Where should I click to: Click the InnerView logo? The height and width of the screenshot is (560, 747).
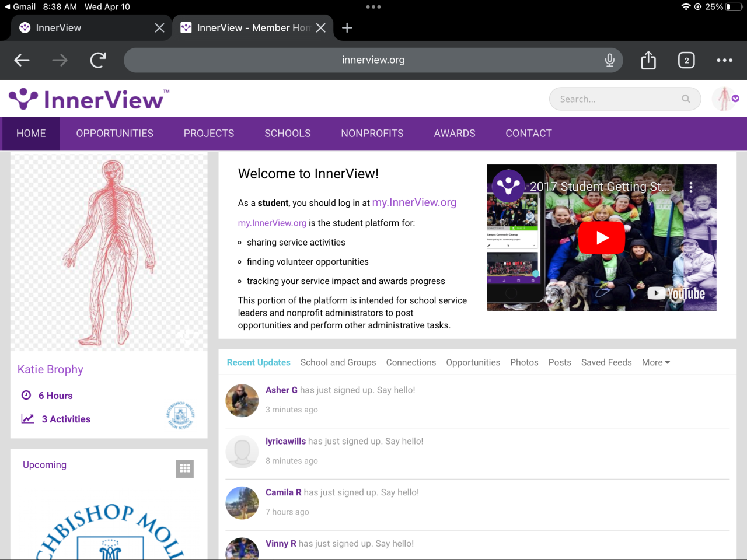point(89,99)
